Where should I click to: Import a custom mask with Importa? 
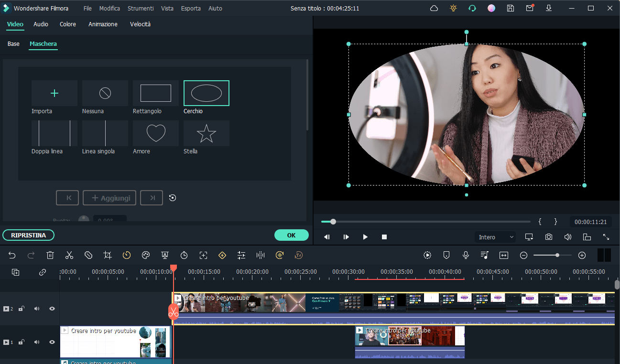point(54,93)
